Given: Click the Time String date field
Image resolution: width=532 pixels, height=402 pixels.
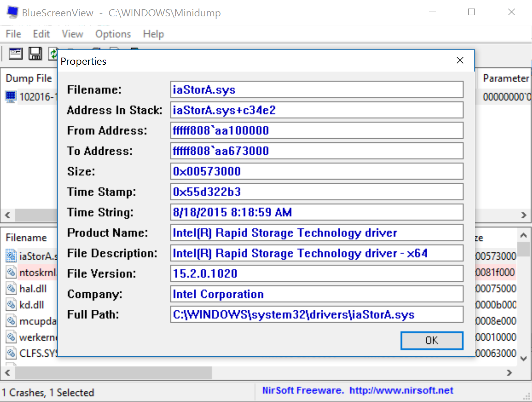Looking at the screenshot, I should click(x=317, y=212).
